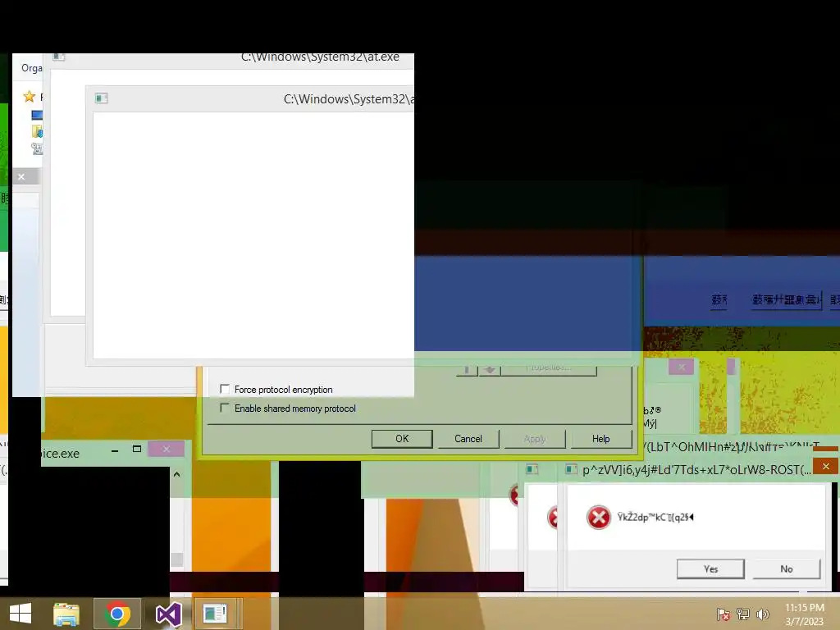840x630 pixels.
Task: Select the Recent places icon in Explorer sidebar
Action: click(x=37, y=148)
